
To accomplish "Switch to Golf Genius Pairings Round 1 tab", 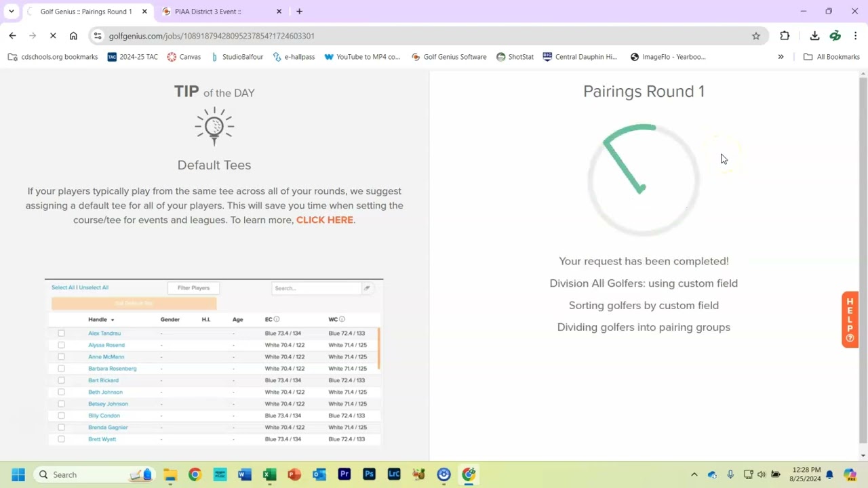I will (85, 12).
